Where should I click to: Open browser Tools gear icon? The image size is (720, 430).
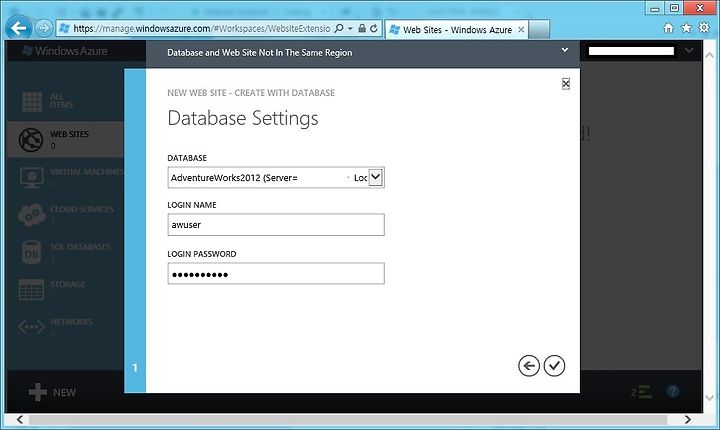pos(704,28)
